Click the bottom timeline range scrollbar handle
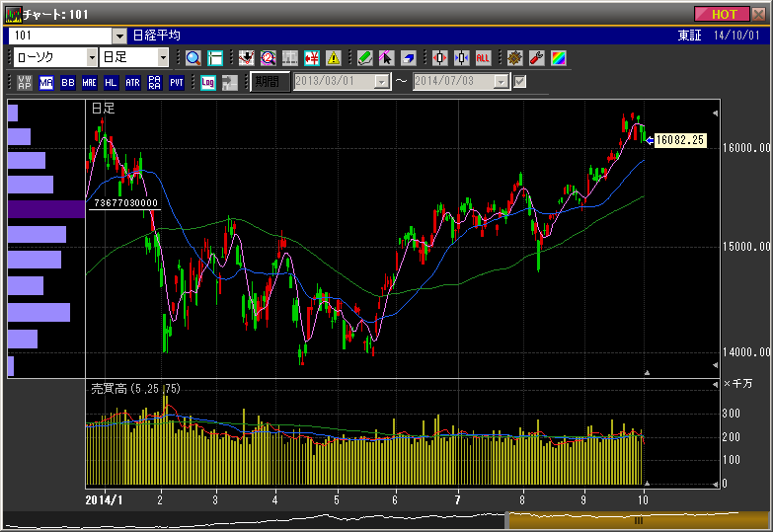This screenshot has width=773, height=532. [x=639, y=520]
